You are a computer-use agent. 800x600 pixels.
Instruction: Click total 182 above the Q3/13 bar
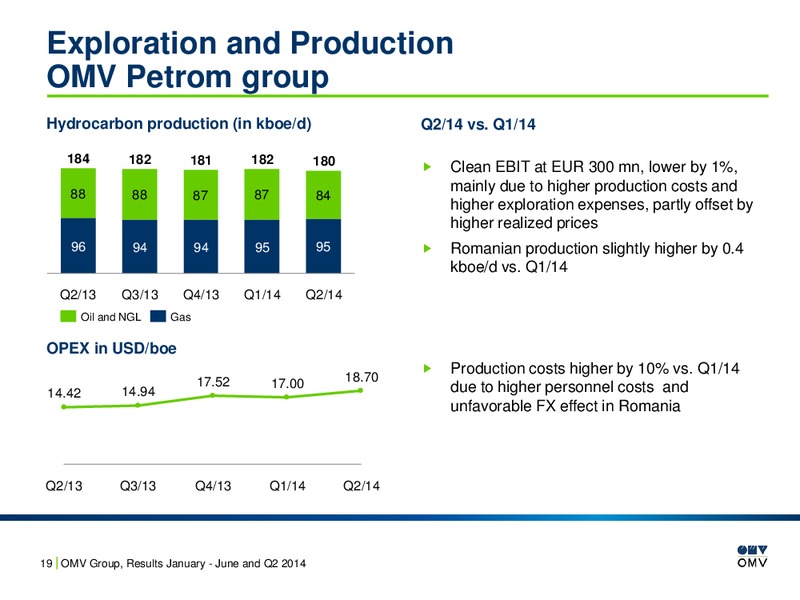pyautogui.click(x=140, y=159)
